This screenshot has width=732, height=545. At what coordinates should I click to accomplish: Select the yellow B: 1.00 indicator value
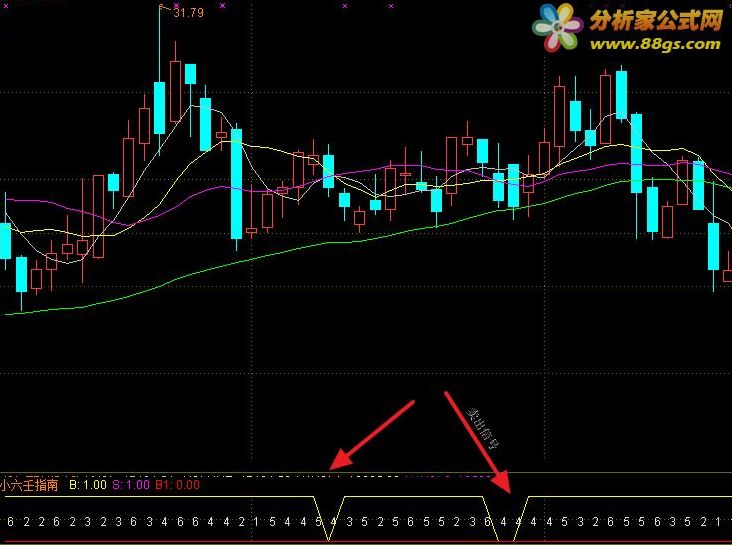[x=88, y=485]
